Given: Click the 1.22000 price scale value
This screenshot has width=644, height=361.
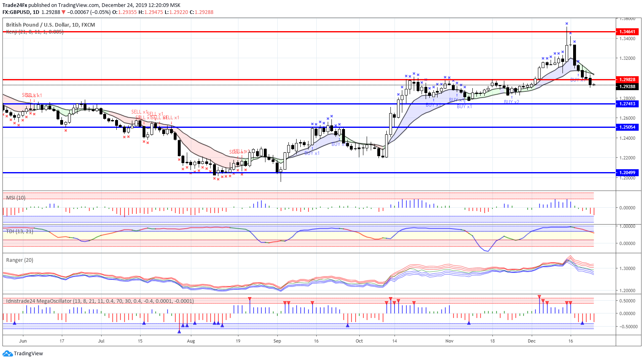Looking at the screenshot, I should pos(628,158).
